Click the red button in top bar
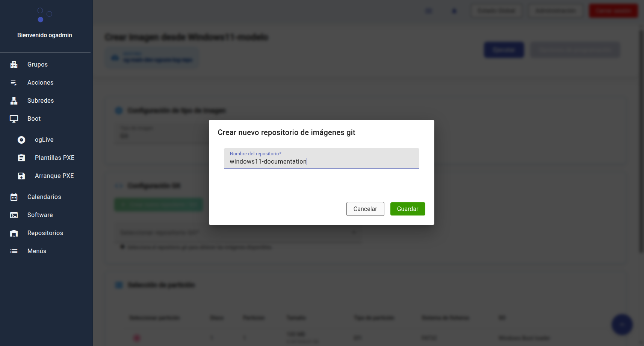 tap(613, 11)
